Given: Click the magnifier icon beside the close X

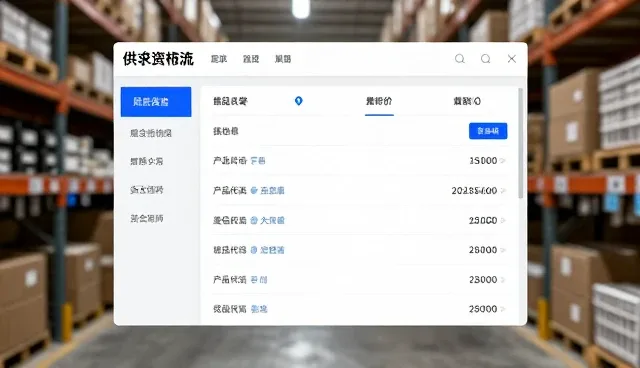Looking at the screenshot, I should tap(486, 59).
